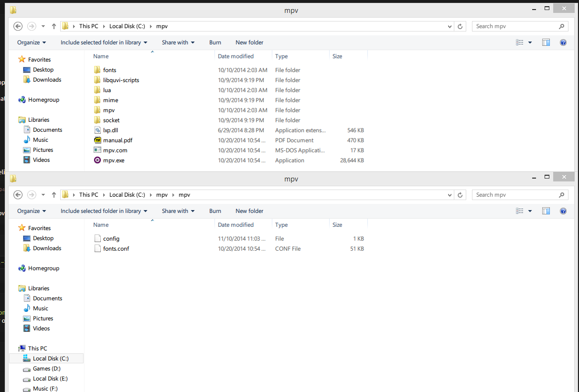Toggle the preview pane in the bottom window
Screen dimensions: 579x392
(x=546, y=211)
